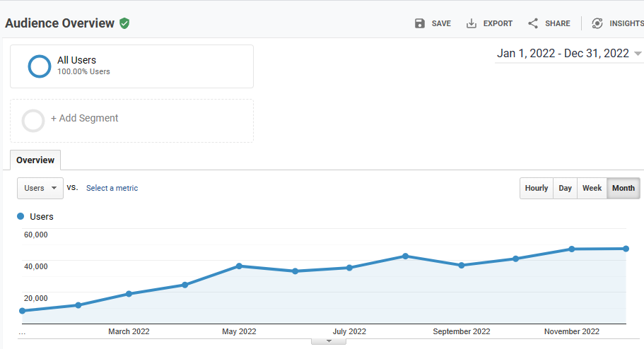
Task: Click the All Users segment card
Action: [131, 66]
